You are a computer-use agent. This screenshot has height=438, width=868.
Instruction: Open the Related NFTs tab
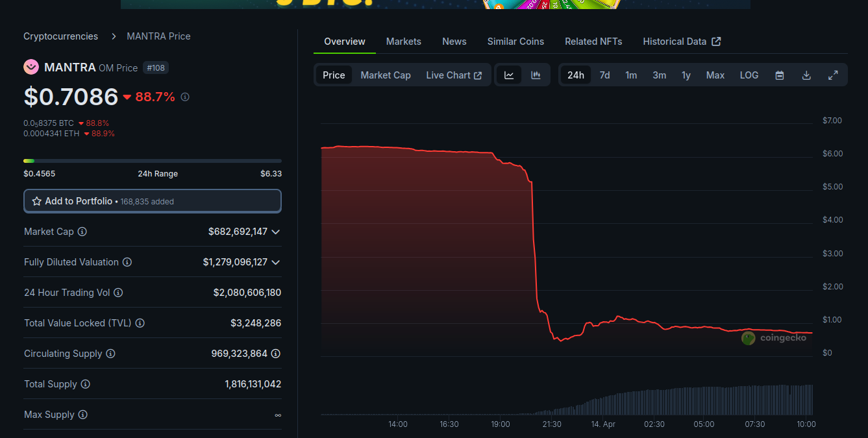(593, 42)
